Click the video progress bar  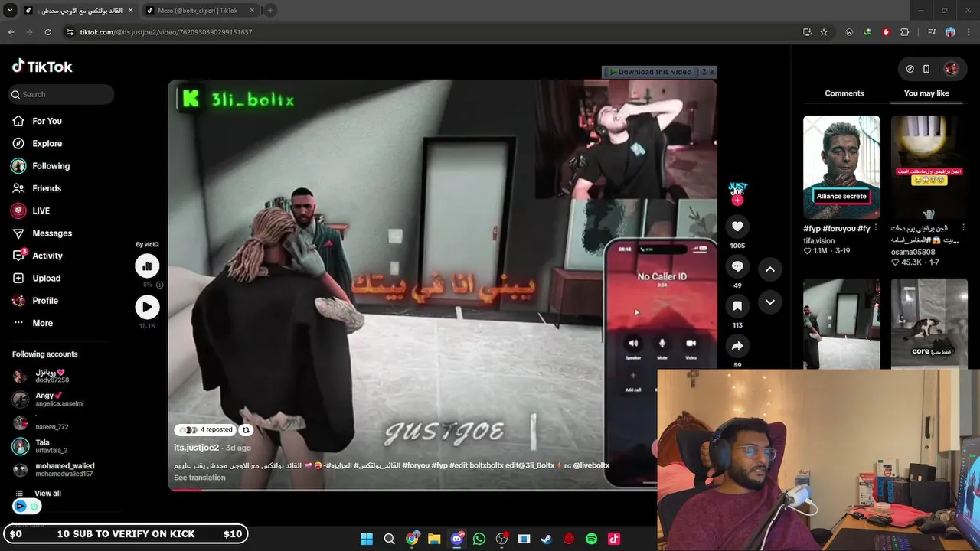(443, 490)
